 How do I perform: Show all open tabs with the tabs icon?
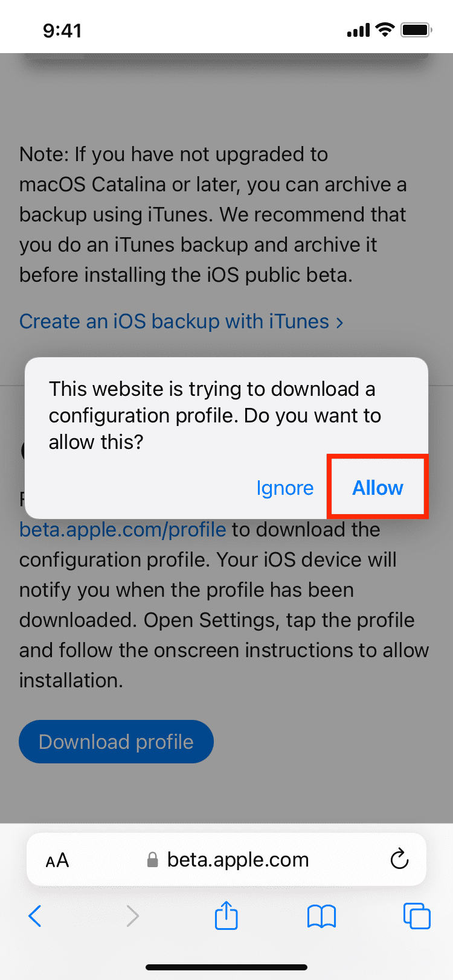tap(417, 916)
